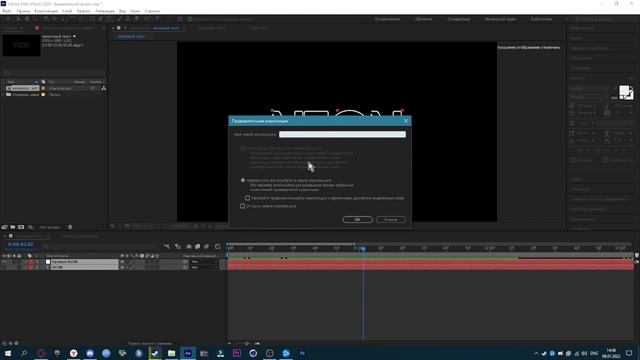Image resolution: width=640 pixels, height=360 pixels.
Task: Open the Справка menu
Action: (x=152, y=11)
